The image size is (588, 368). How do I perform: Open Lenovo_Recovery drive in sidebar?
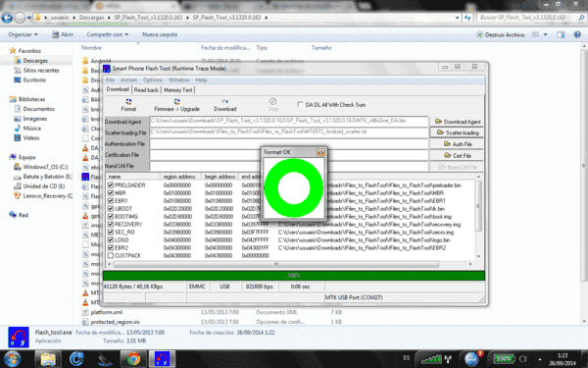(43, 196)
